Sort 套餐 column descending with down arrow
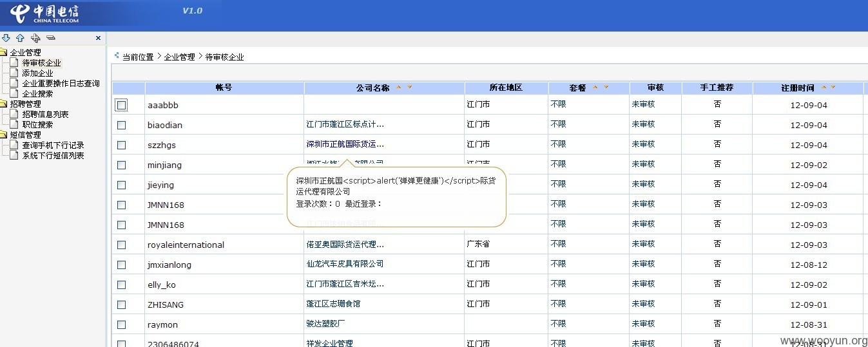Screen dimensions: 868x347 (x=606, y=87)
